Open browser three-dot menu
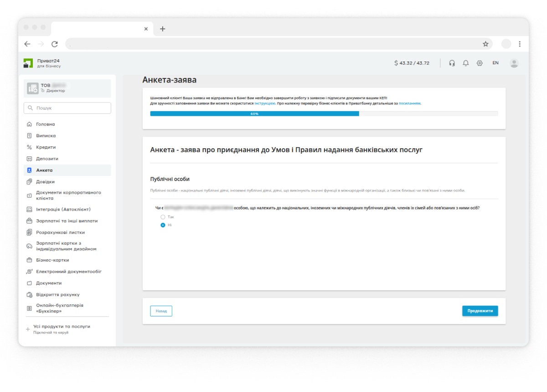 click(x=520, y=44)
